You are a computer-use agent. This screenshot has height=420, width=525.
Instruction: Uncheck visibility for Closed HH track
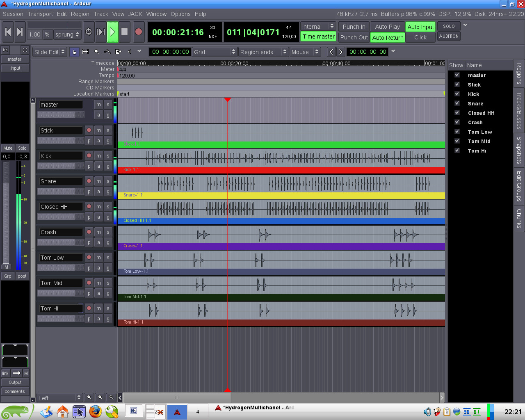coord(457,113)
